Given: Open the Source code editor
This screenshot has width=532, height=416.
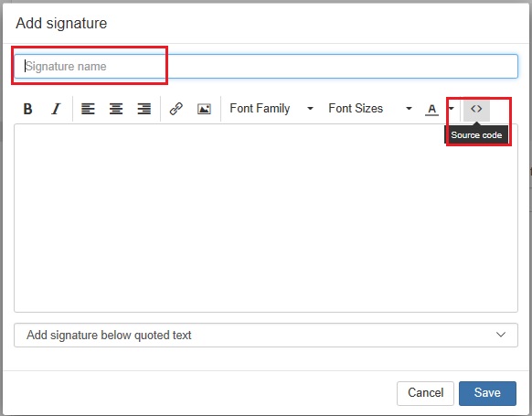Looking at the screenshot, I should pos(476,110).
